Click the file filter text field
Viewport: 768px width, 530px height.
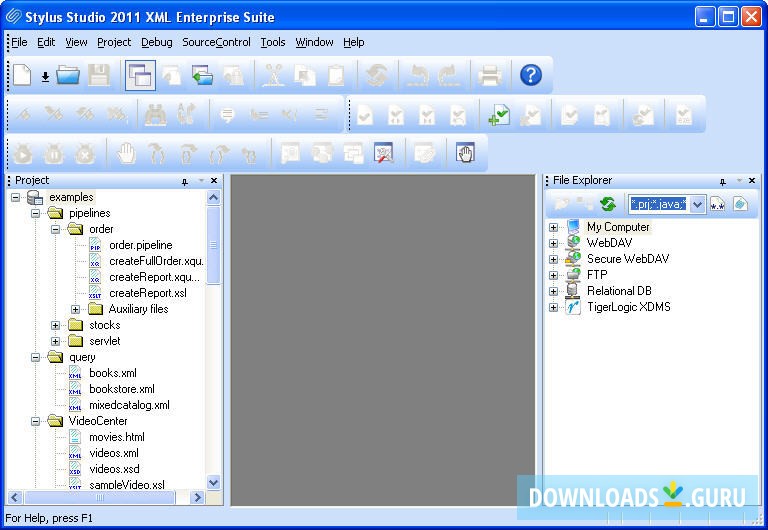(659, 204)
